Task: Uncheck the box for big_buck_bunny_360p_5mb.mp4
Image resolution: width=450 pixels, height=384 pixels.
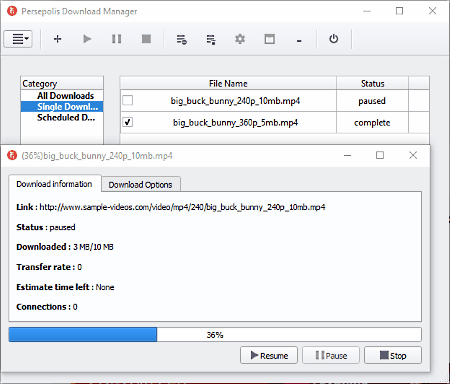Action: pos(127,122)
